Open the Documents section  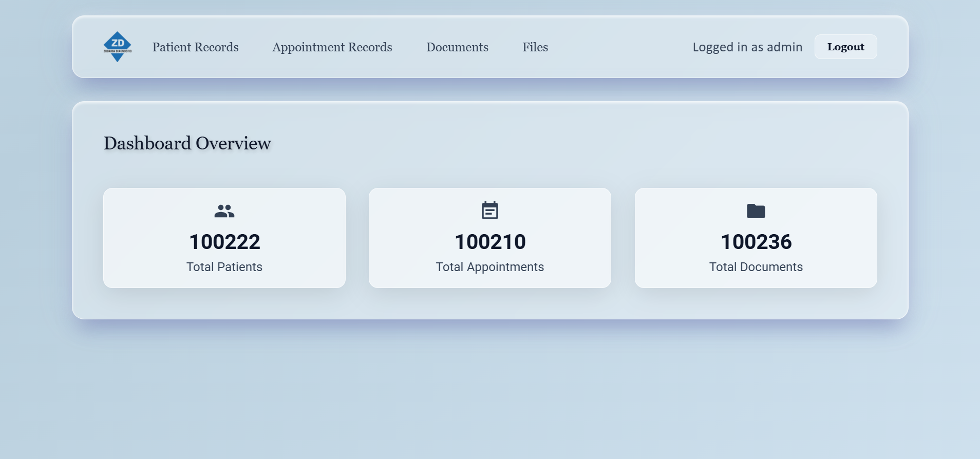pyautogui.click(x=457, y=47)
